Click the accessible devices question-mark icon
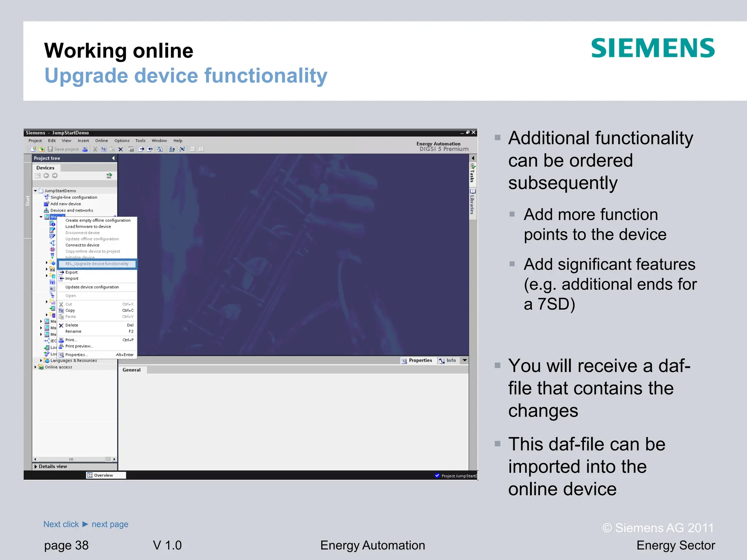The height and width of the screenshot is (560, 747). 172,149
